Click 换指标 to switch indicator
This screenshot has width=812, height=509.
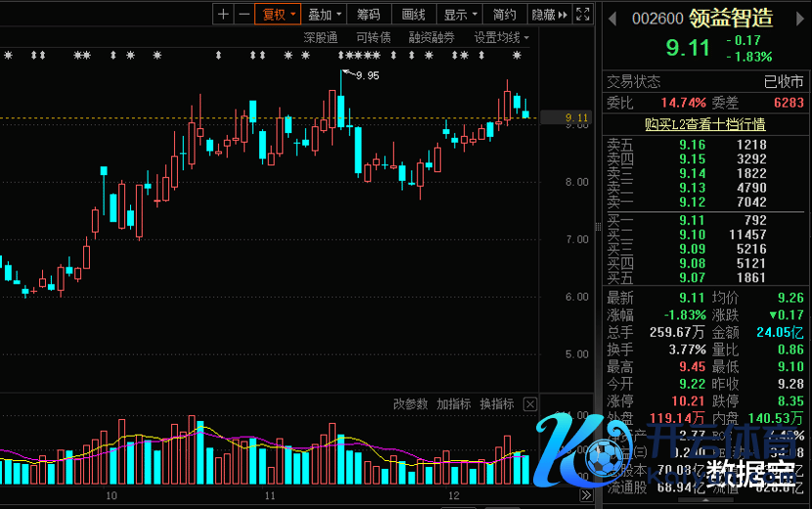click(497, 404)
